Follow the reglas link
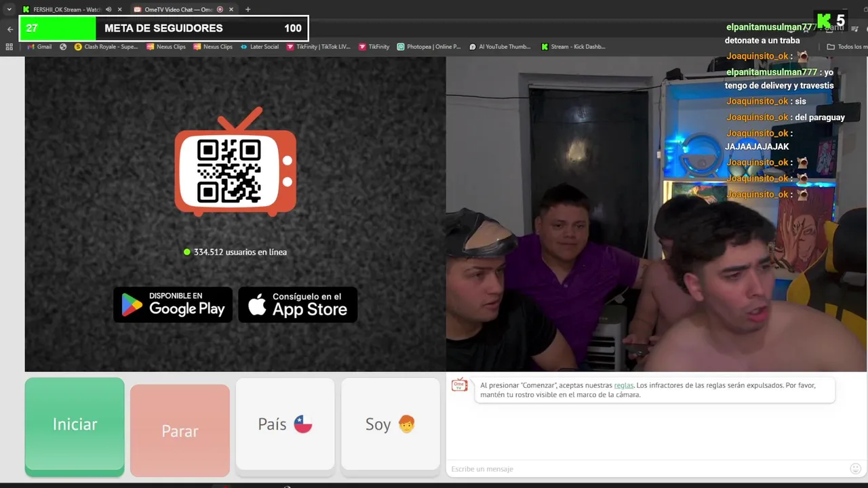 coord(623,385)
